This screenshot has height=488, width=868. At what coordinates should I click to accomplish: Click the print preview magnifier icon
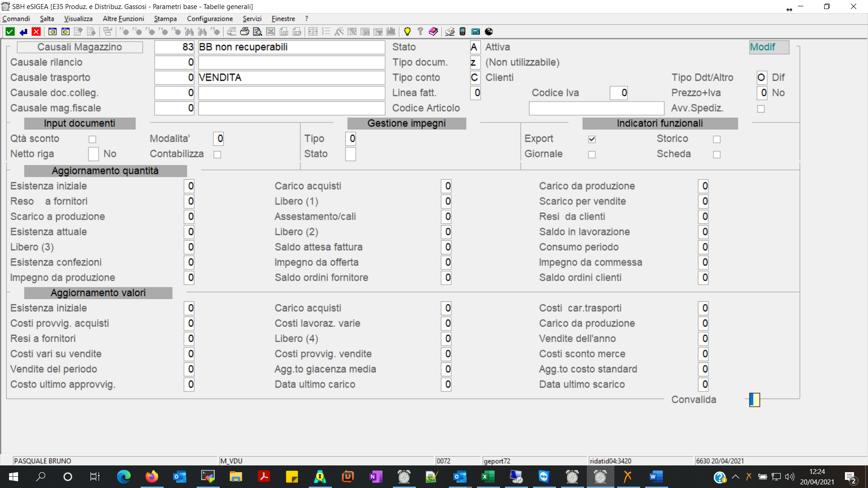point(257,32)
